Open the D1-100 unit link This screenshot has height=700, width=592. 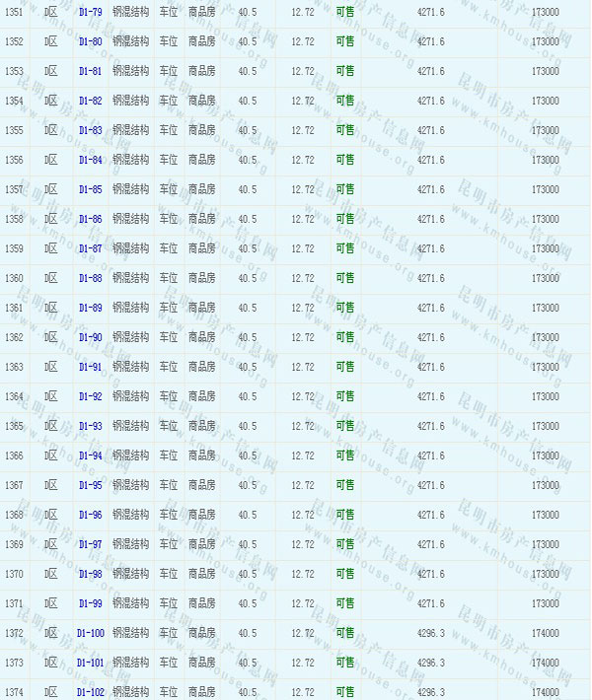tap(90, 633)
